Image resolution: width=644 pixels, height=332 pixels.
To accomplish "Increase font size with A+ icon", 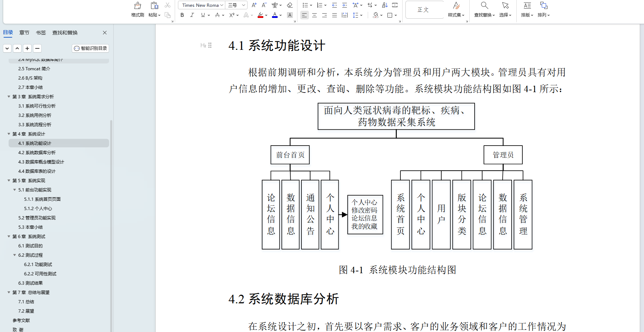I will pos(254,5).
